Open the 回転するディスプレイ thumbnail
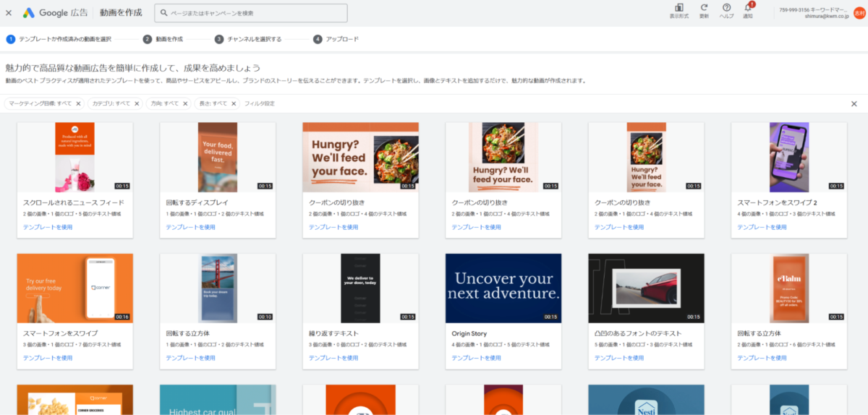 point(218,157)
